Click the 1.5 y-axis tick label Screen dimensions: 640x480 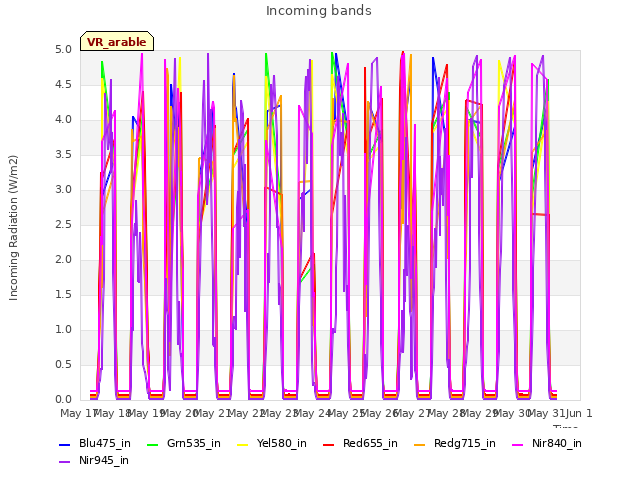pyautogui.click(x=63, y=294)
